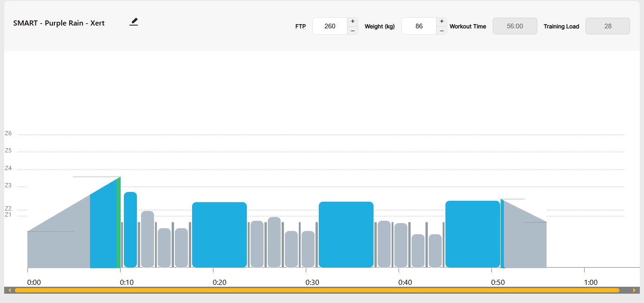
Task: Click the Weight (kg) input field
Action: [x=419, y=26]
